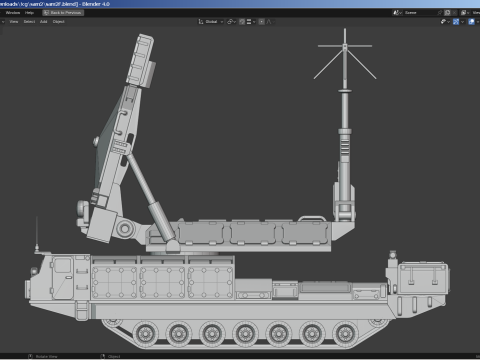Open the Help menu
The width and height of the screenshot is (480, 360).
[29, 13]
